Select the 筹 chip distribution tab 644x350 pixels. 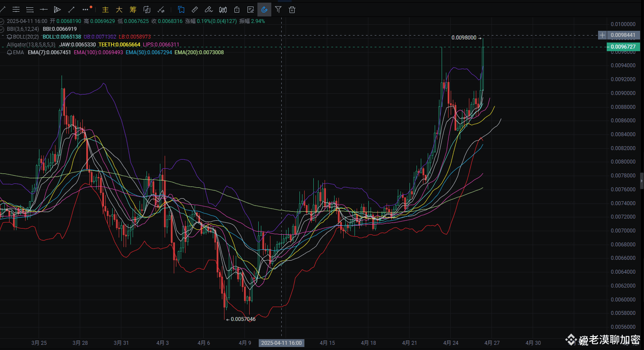[133, 9]
